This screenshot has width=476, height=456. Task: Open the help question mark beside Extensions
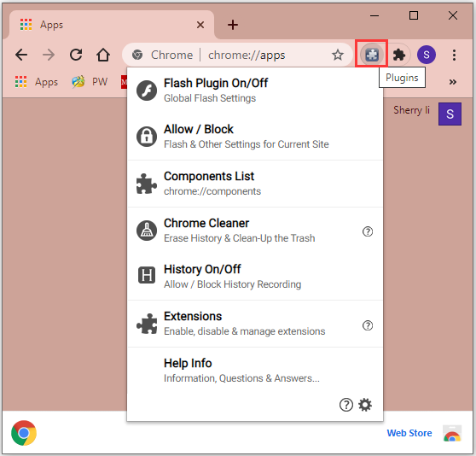pos(368,325)
